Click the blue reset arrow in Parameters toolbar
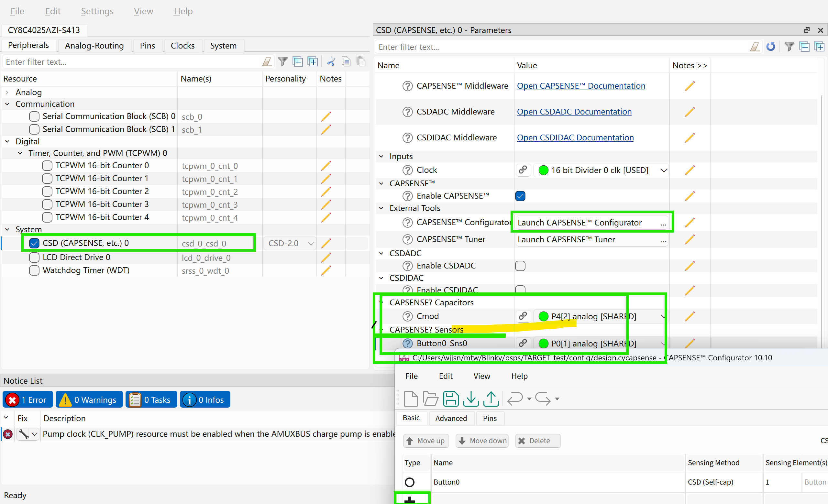 (x=770, y=47)
